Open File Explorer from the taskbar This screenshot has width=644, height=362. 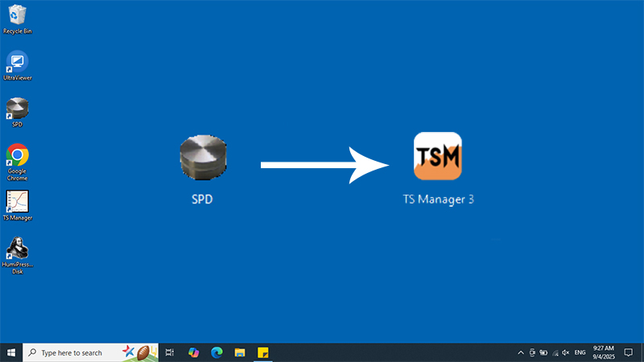[x=239, y=352]
